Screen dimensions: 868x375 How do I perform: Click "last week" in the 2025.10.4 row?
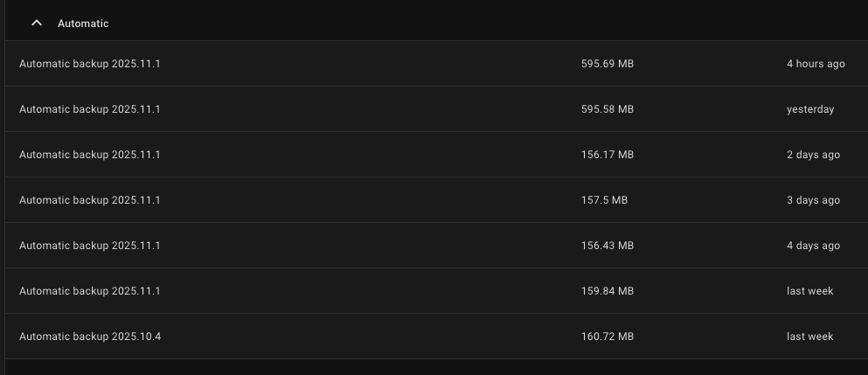click(x=809, y=337)
